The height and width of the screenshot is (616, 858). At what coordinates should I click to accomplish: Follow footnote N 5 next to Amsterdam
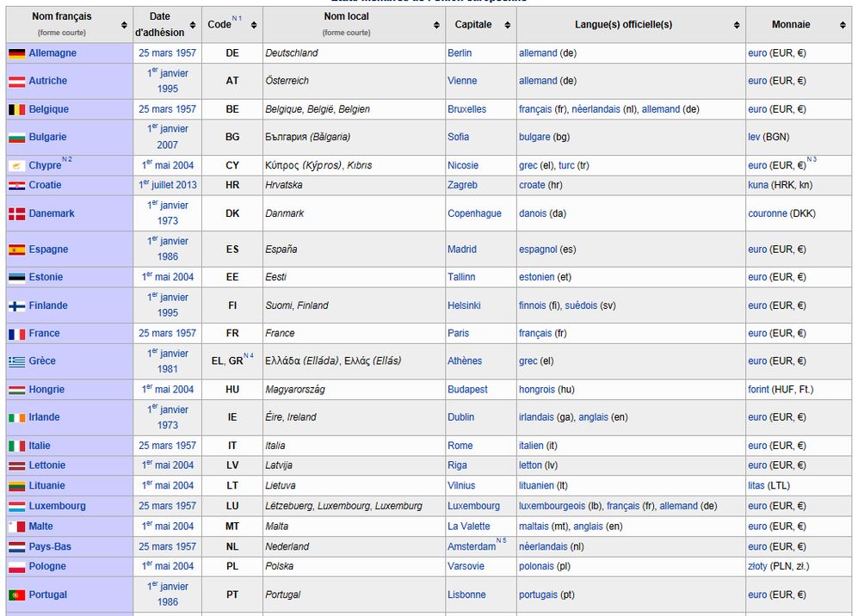501,540
